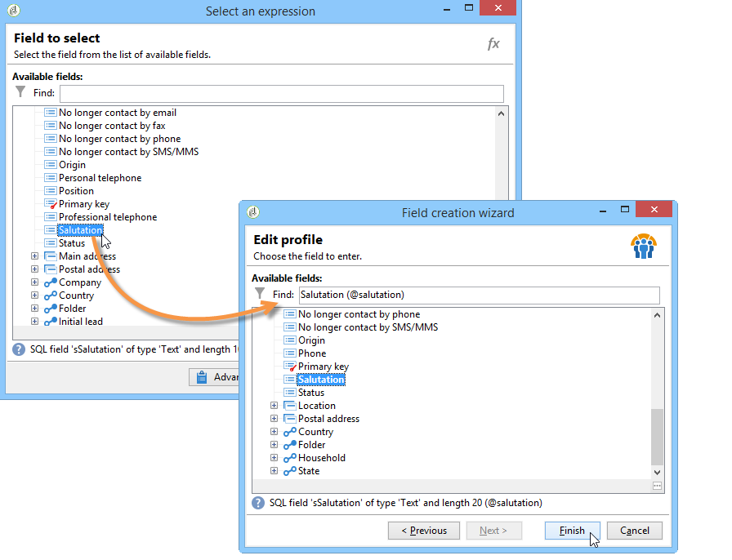Expand the Location node in wizard

[274, 406]
